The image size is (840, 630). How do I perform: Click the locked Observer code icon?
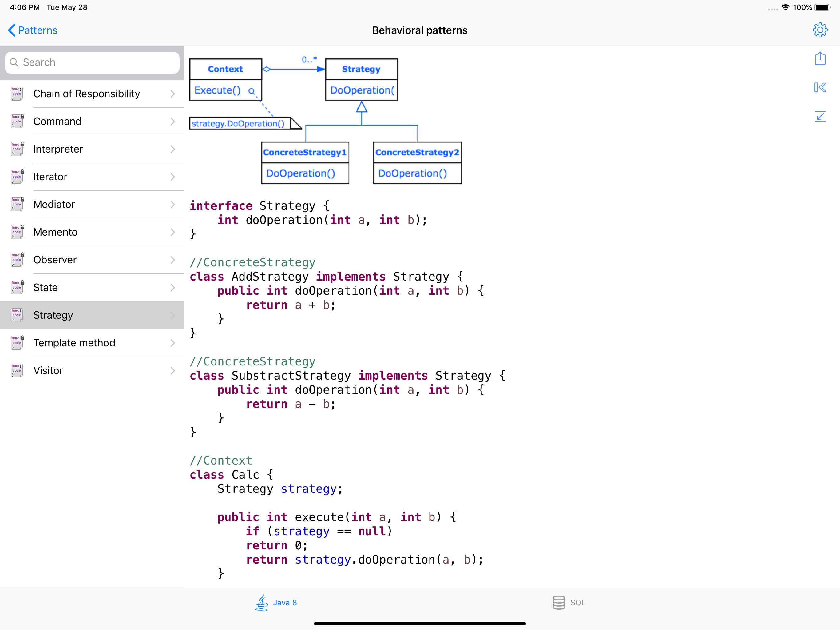(17, 260)
